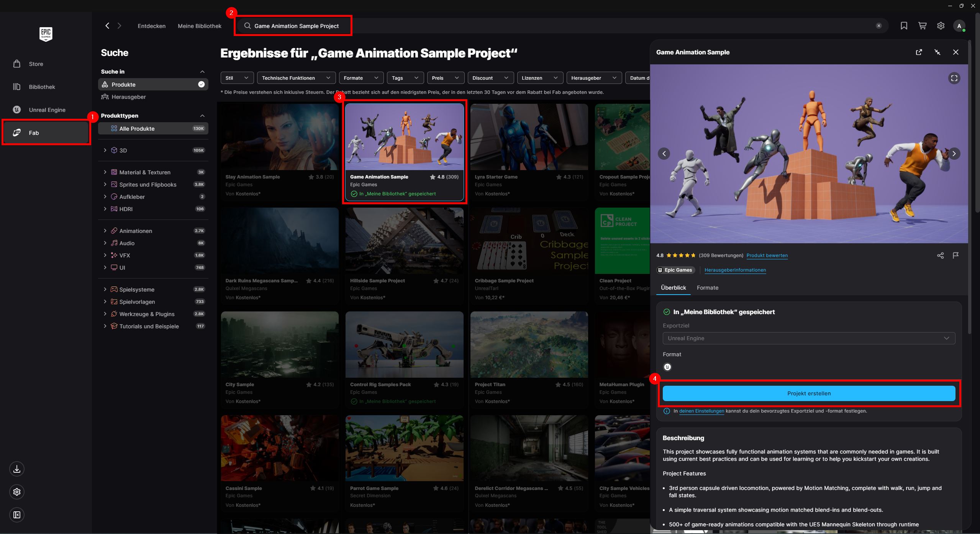Screen dimensions: 980x534
Task: Open the Stil filter dropdown
Action: click(237, 78)
